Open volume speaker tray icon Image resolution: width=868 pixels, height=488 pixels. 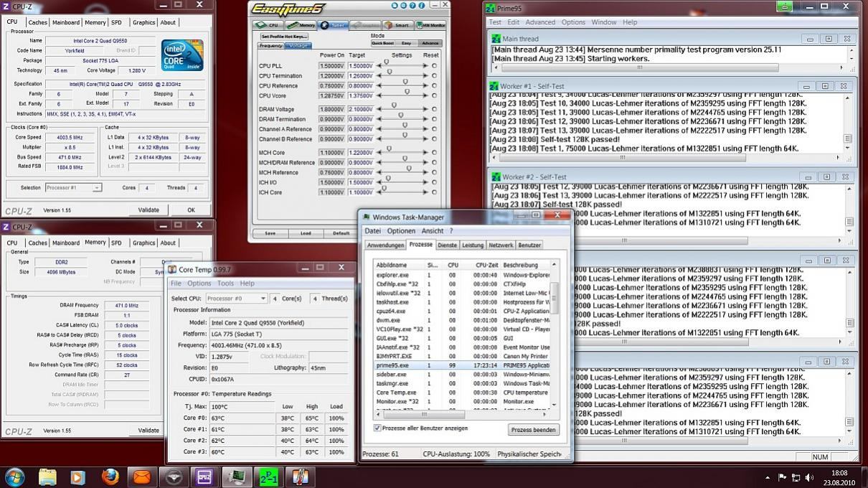809,477
